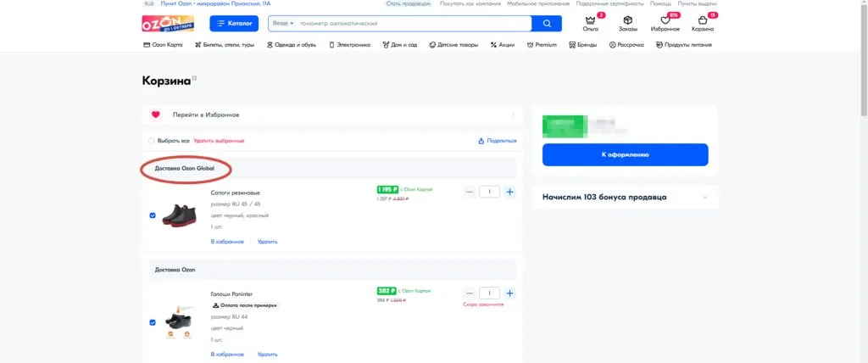868x363 pixels.
Task: Add Сапоги резиновые to В избранное
Action: (x=227, y=242)
